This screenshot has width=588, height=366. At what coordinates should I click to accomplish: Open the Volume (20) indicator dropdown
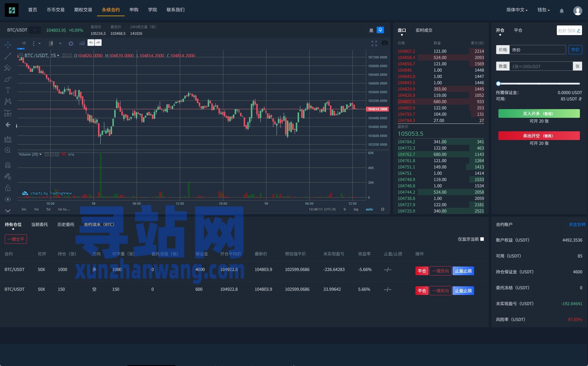pyautogui.click(x=40, y=154)
